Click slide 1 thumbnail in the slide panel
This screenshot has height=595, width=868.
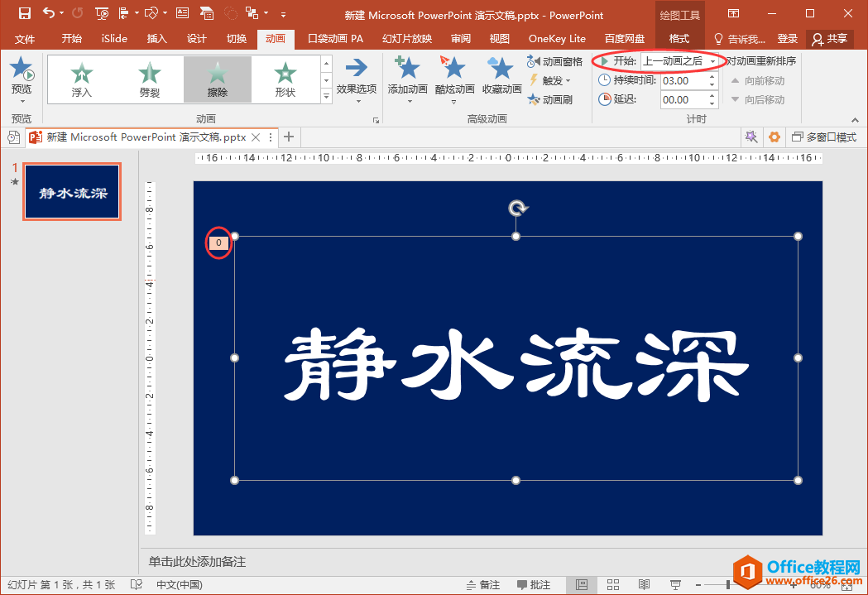coord(71,191)
